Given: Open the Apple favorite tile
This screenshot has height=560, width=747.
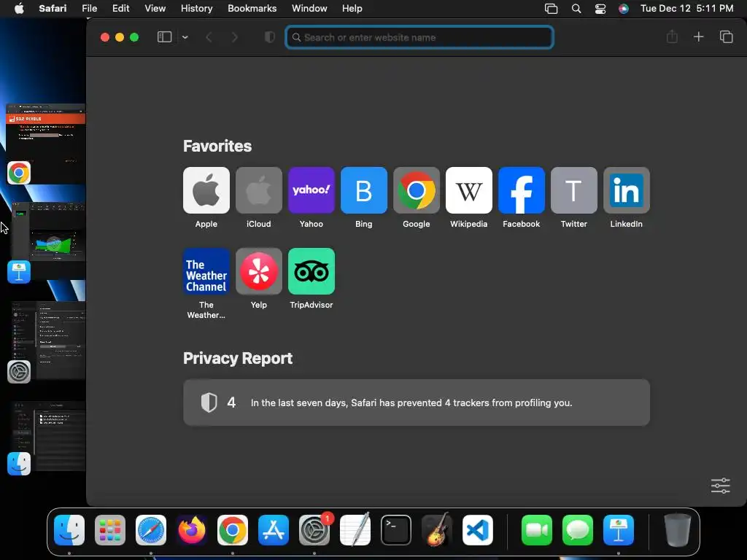Looking at the screenshot, I should [x=206, y=190].
